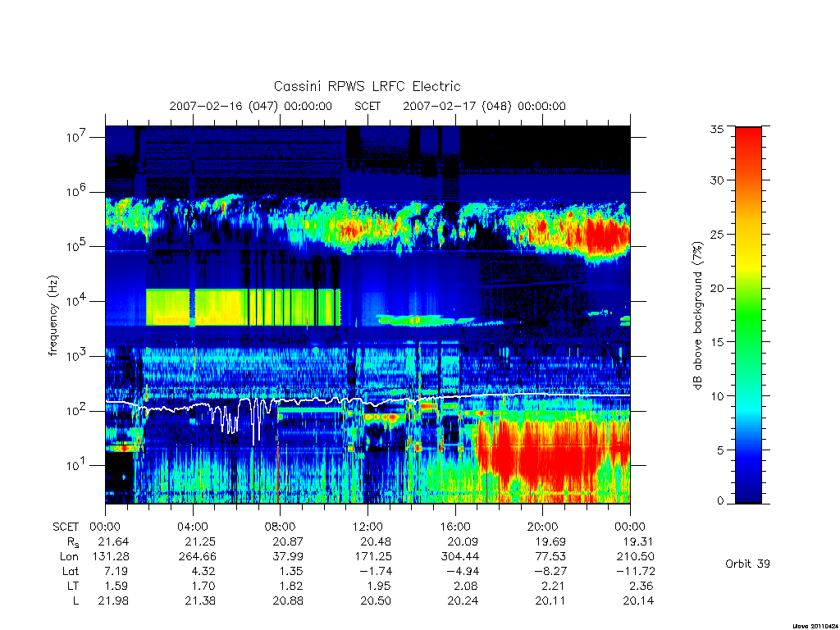
Task: Click the frequency tick label 10^1
Action: 77,465
